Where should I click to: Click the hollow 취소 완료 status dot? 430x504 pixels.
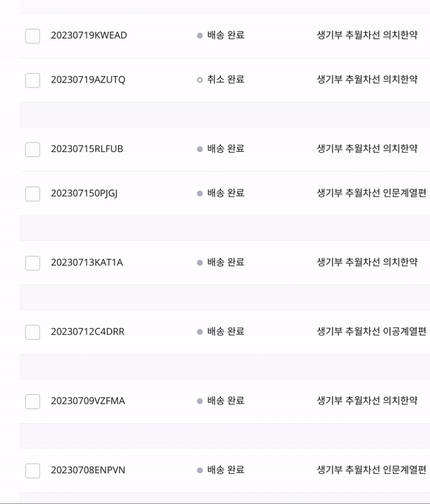pyautogui.click(x=200, y=80)
